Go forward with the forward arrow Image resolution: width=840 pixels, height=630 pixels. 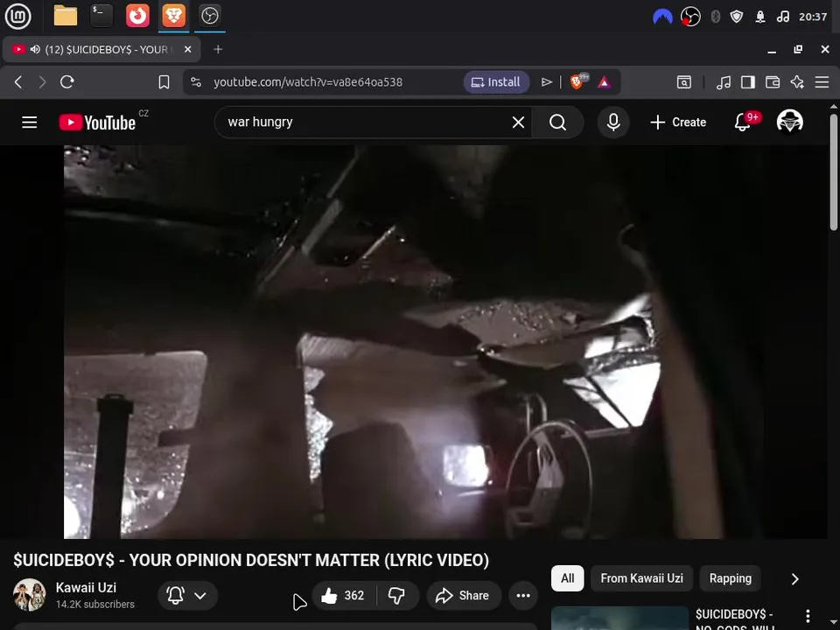pyautogui.click(x=42, y=82)
